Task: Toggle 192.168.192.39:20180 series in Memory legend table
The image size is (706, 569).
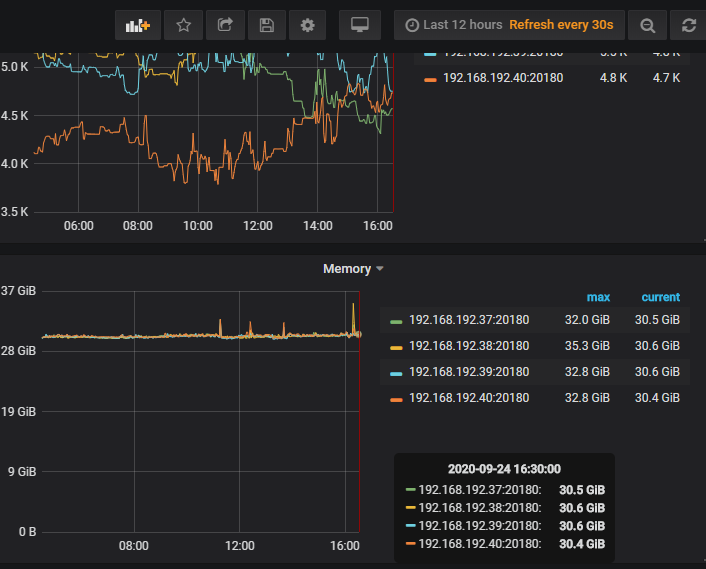Action: (469, 372)
